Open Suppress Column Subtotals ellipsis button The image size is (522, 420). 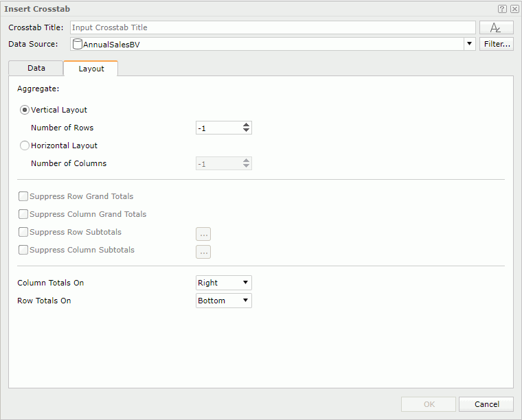pos(203,251)
